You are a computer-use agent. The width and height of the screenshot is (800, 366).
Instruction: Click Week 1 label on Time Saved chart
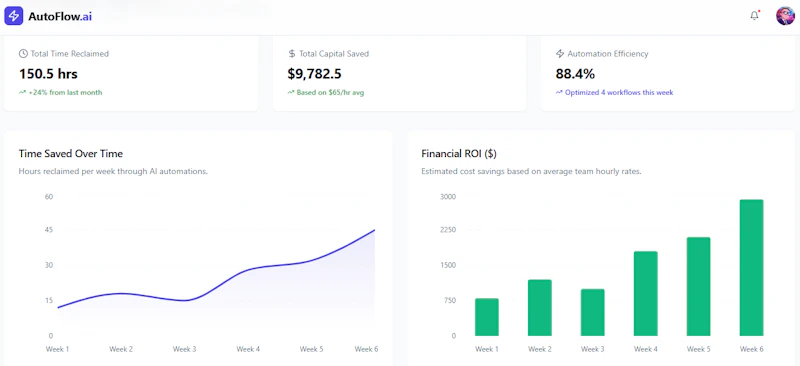(57, 349)
